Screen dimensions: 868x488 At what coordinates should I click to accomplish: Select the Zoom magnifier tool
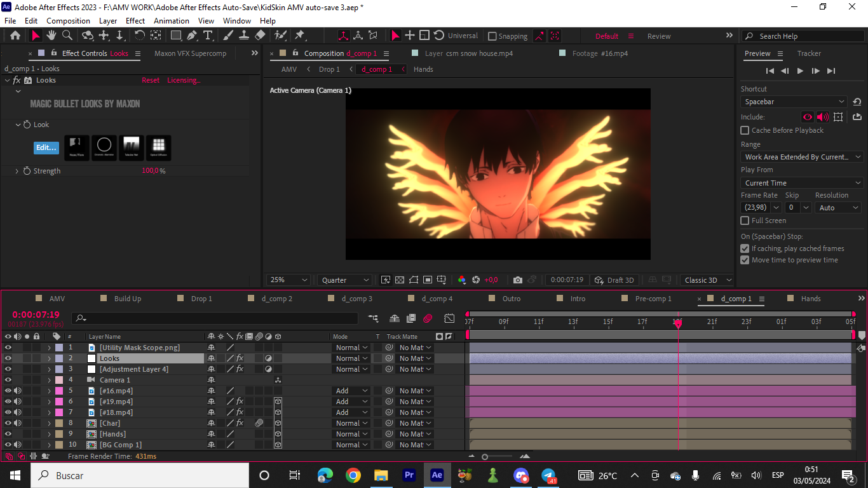[67, 36]
